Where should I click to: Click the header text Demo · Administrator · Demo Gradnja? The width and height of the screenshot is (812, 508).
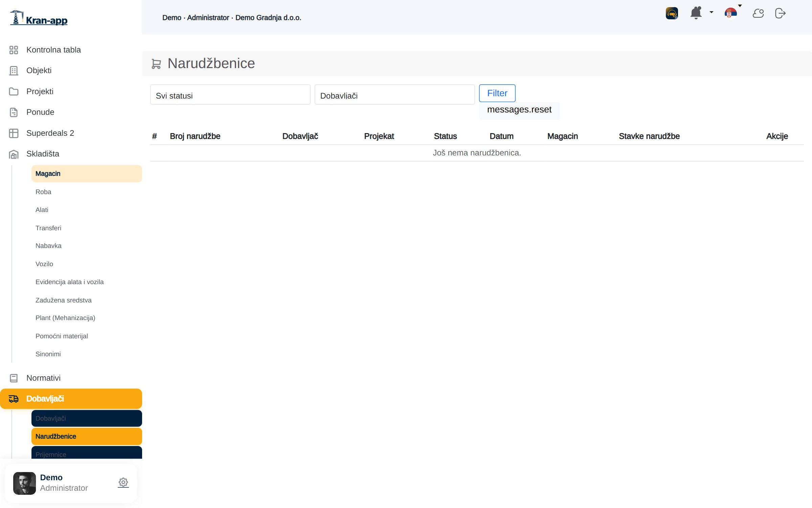[x=232, y=18]
